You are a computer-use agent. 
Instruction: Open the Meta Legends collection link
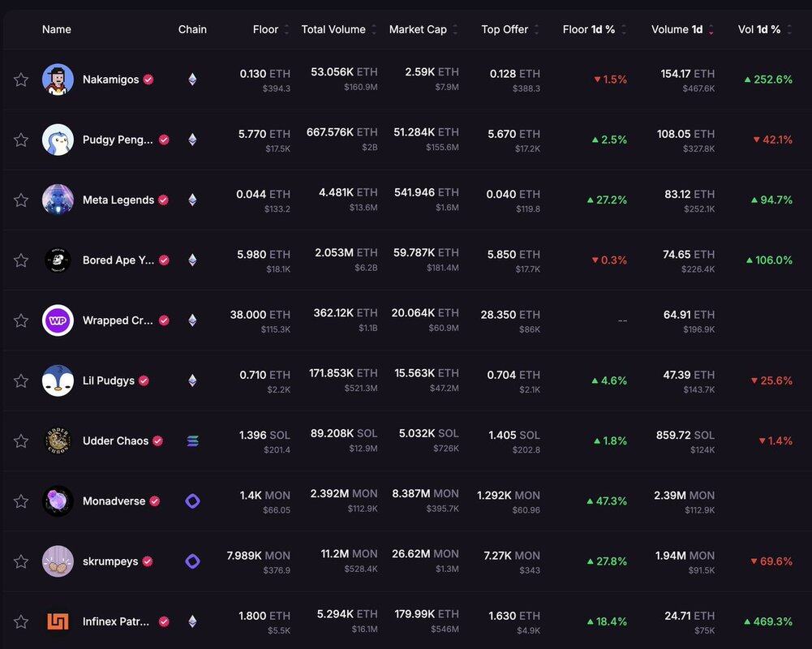coord(118,200)
